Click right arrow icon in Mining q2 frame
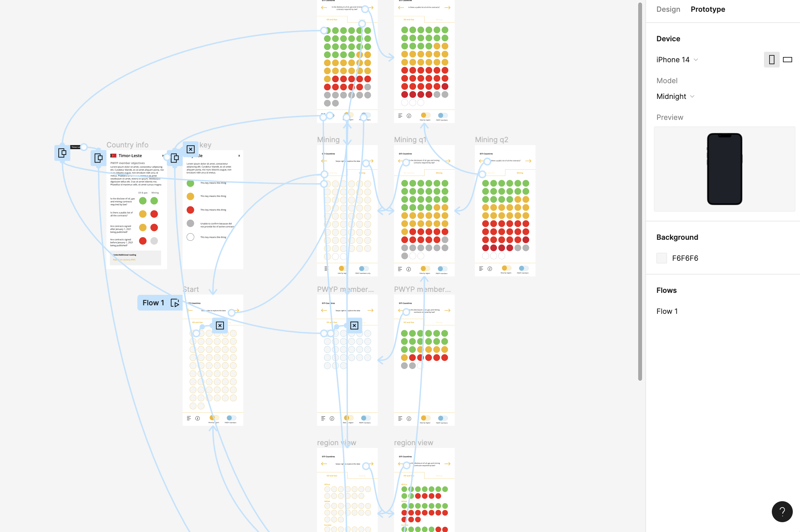Viewport: 800px width, 532px height. [528, 161]
